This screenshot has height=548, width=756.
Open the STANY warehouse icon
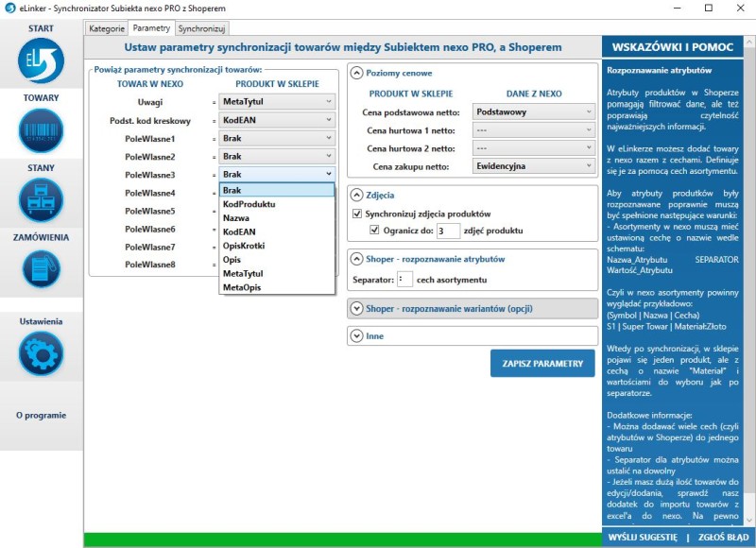41,201
